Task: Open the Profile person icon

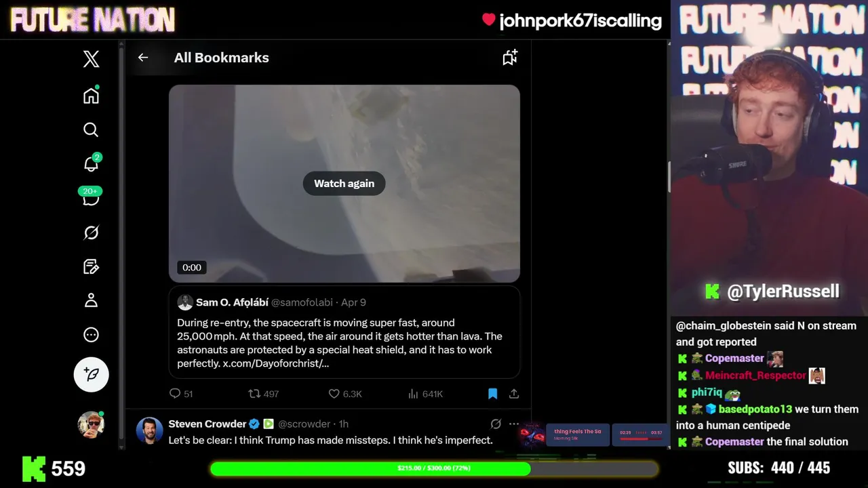Action: pos(91,300)
